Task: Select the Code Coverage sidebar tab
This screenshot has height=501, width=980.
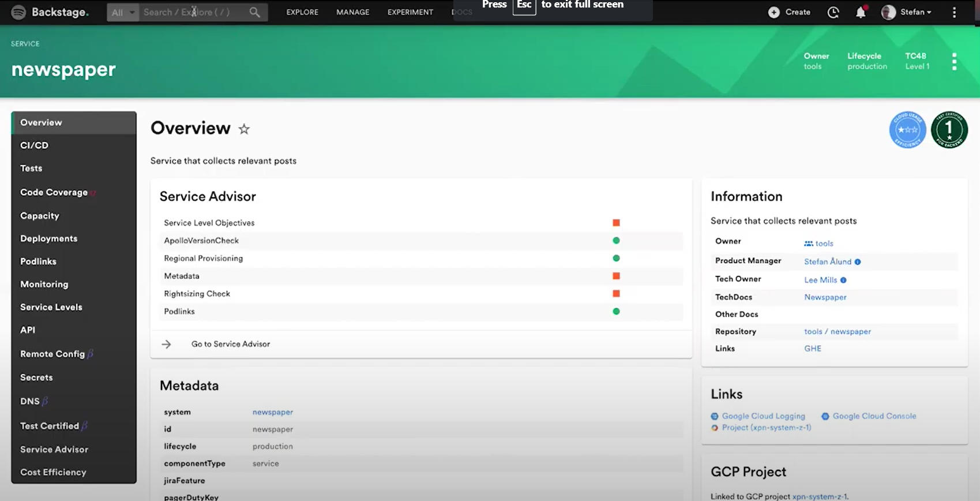Action: coord(74,192)
